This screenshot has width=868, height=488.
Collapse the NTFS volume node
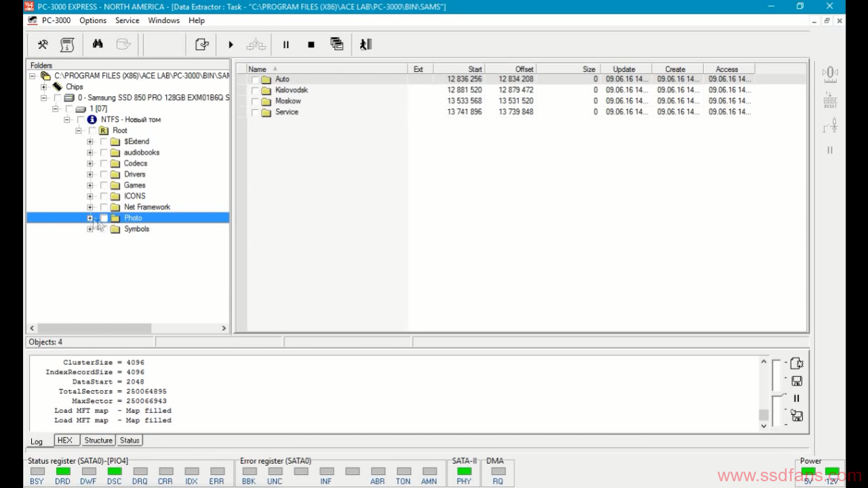click(x=67, y=120)
